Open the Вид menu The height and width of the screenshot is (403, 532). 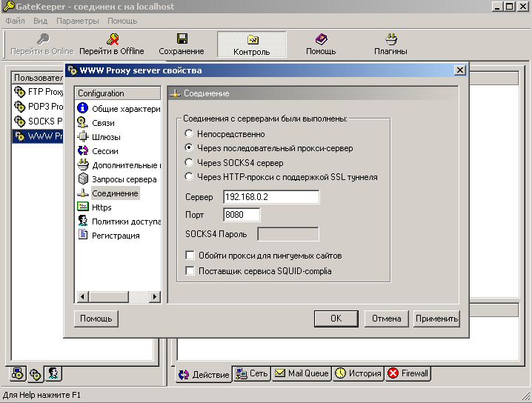point(40,21)
